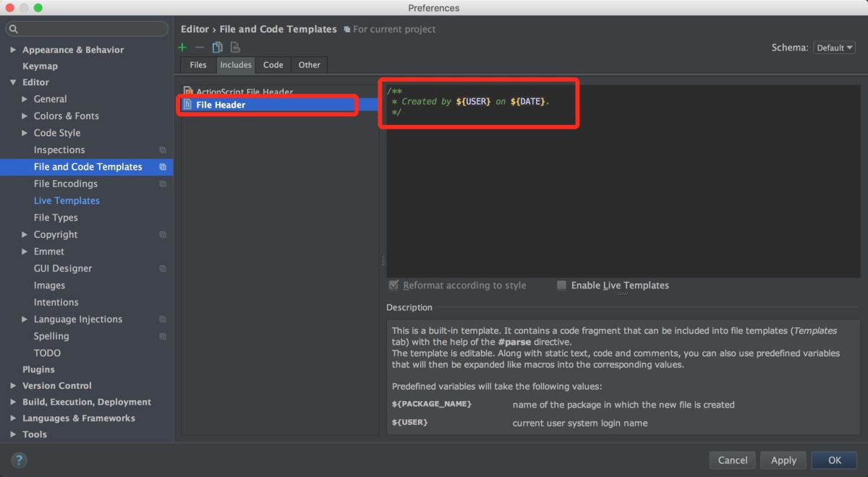This screenshot has width=868, height=477.
Task: Select Inspections in the settings tree
Action: click(x=59, y=150)
